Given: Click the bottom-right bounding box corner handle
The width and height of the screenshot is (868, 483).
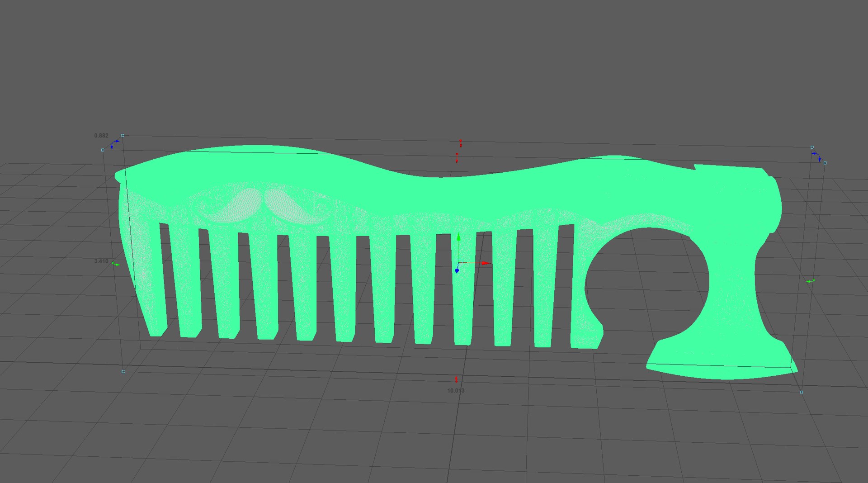Looking at the screenshot, I should click(802, 392).
